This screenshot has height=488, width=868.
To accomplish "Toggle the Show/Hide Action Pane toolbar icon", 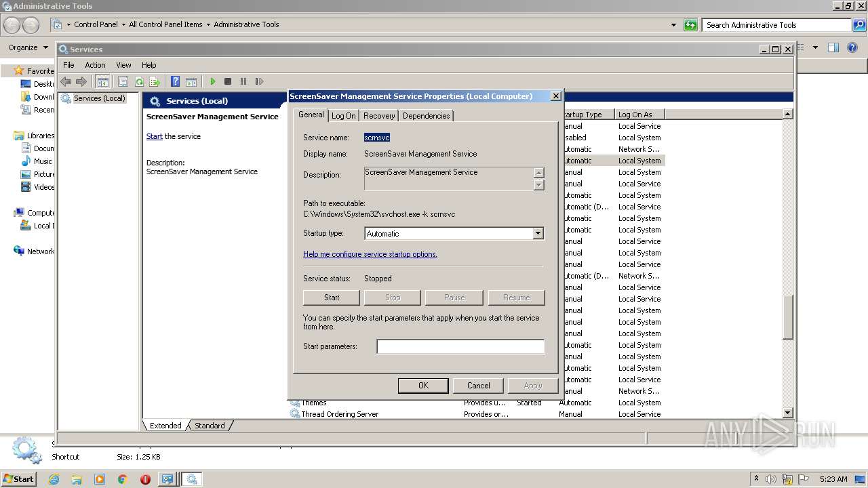I will click(x=191, y=81).
